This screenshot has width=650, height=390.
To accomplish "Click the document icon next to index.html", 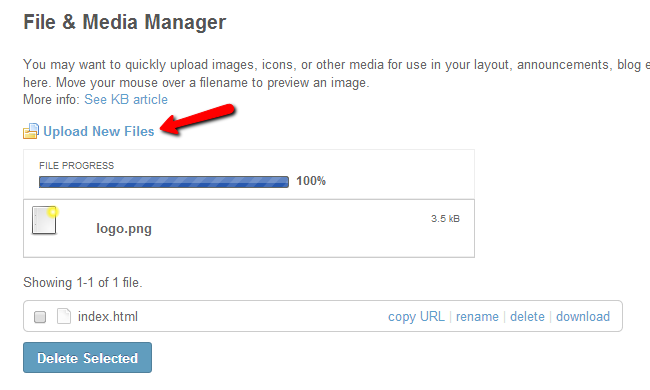I will (x=63, y=316).
